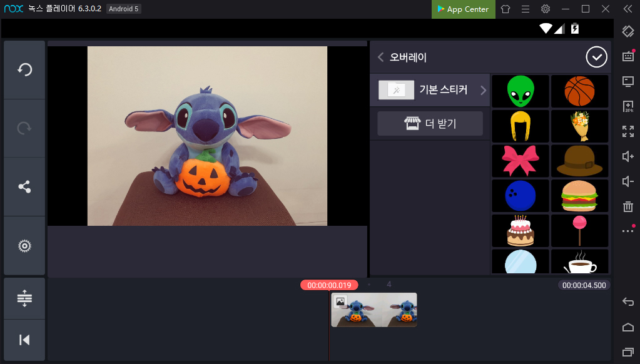This screenshot has width=640, height=364.
Task: Click Nox rotate screen icon
Action: (x=627, y=31)
